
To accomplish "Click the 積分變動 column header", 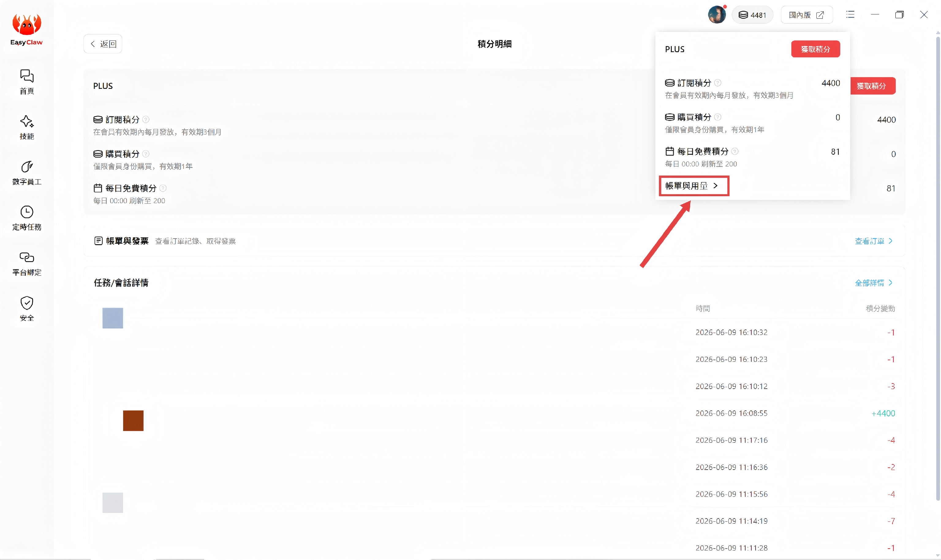I will [x=880, y=308].
